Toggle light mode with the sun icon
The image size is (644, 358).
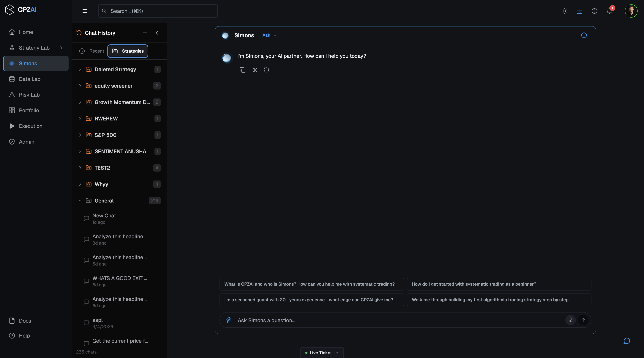564,11
